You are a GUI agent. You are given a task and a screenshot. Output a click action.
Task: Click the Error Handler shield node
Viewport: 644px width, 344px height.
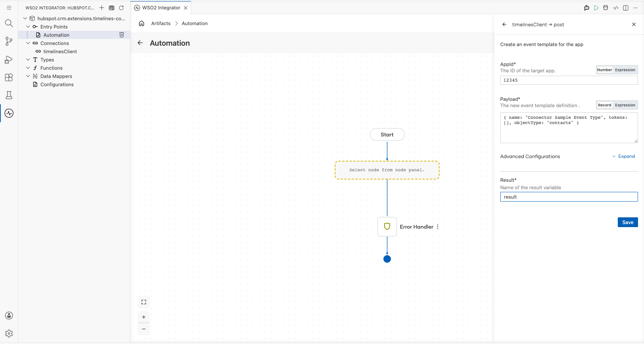click(387, 226)
